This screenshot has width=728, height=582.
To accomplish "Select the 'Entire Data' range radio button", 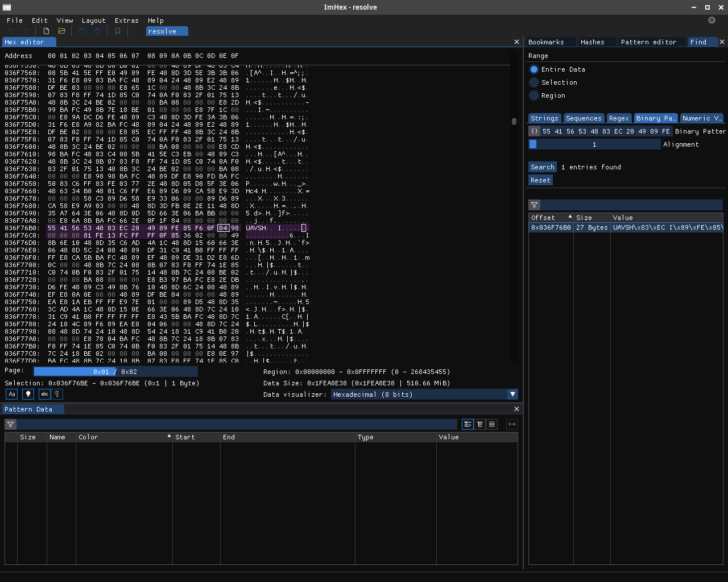I will pyautogui.click(x=533, y=69).
